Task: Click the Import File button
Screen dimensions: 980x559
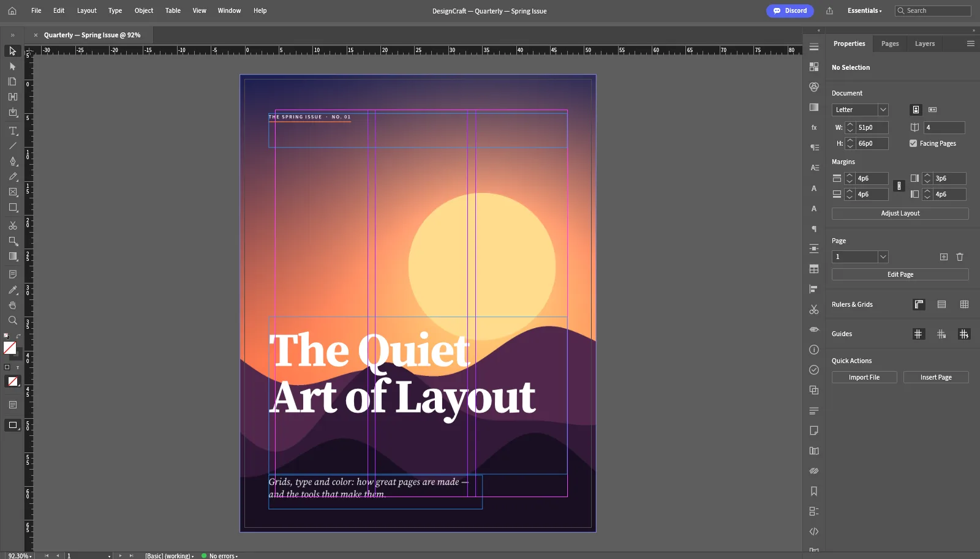Action: click(x=864, y=378)
